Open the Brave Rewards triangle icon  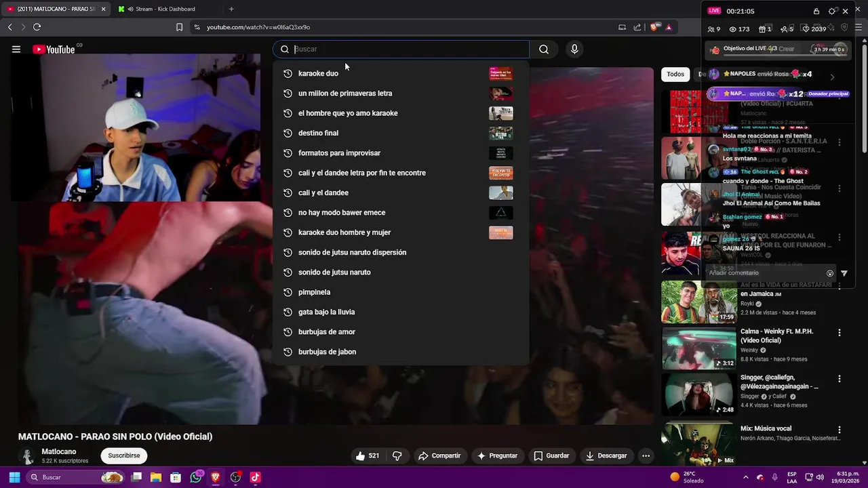[669, 27]
